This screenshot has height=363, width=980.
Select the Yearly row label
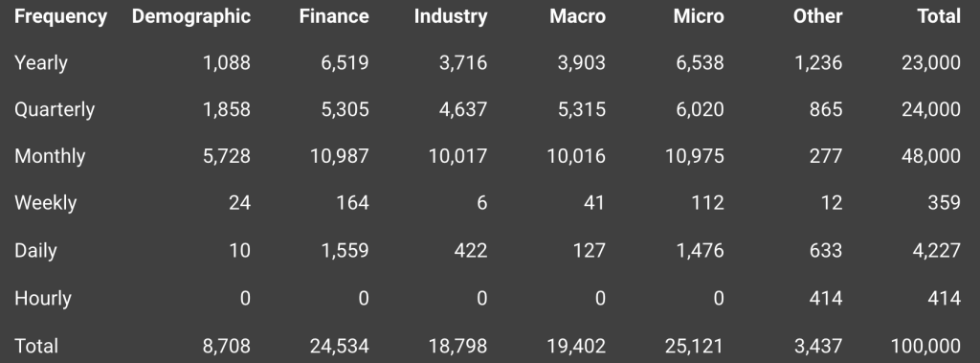point(41,63)
